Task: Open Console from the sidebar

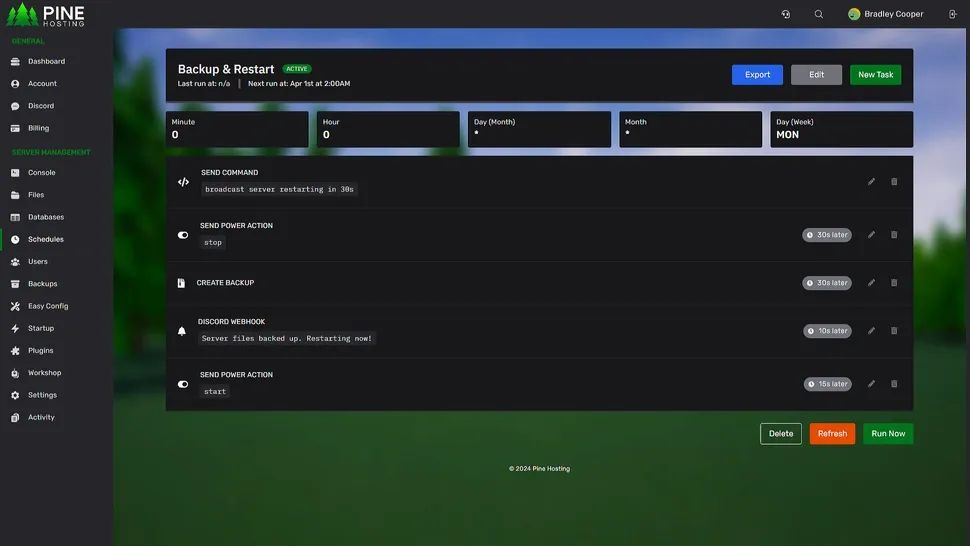Action: (41, 173)
